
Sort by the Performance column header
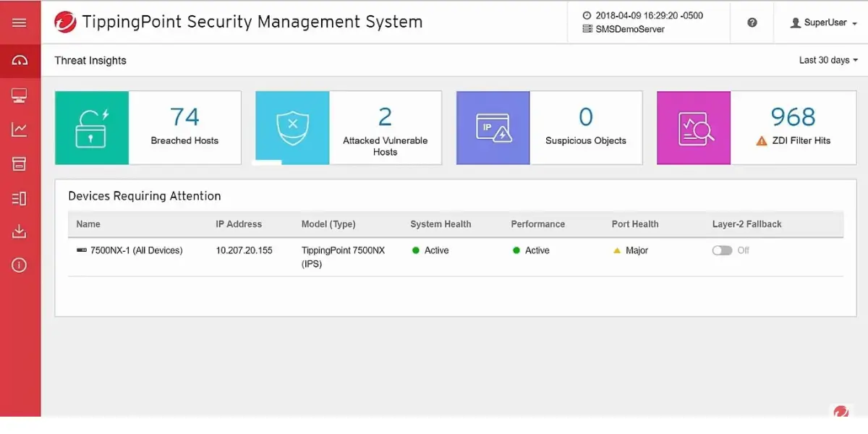click(x=537, y=224)
